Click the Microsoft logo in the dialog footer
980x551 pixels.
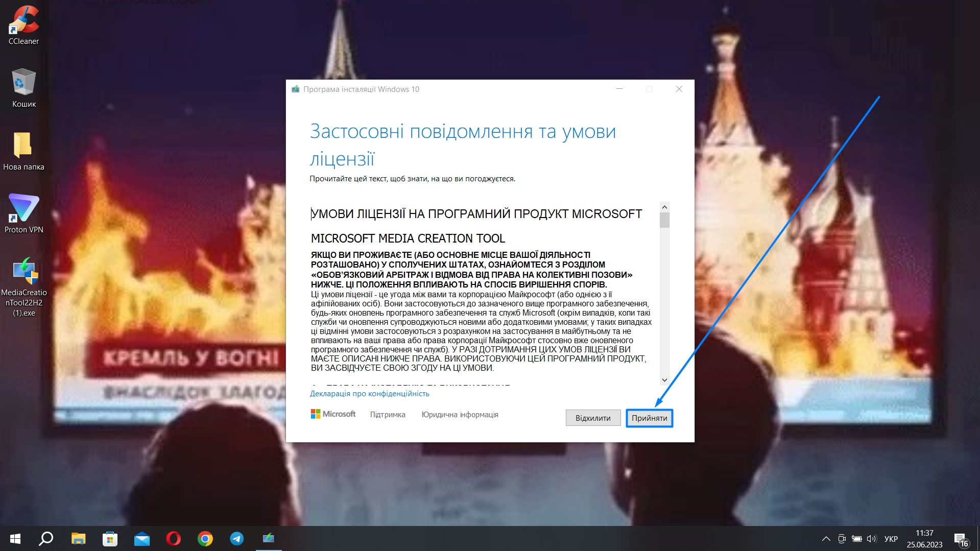pyautogui.click(x=333, y=414)
